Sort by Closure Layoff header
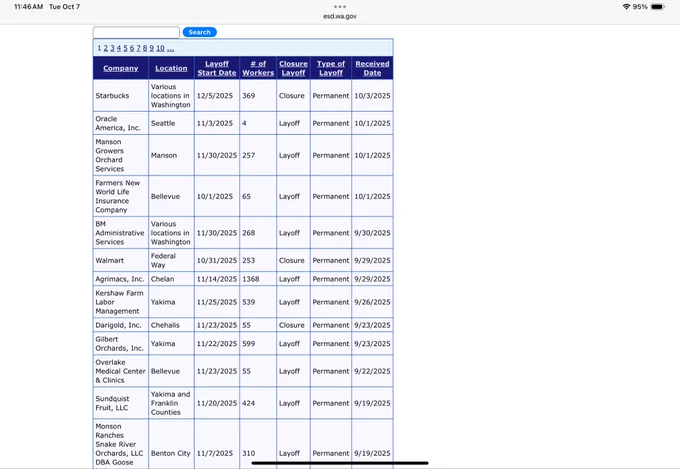Screen dimensions: 680x469 tap(293, 68)
